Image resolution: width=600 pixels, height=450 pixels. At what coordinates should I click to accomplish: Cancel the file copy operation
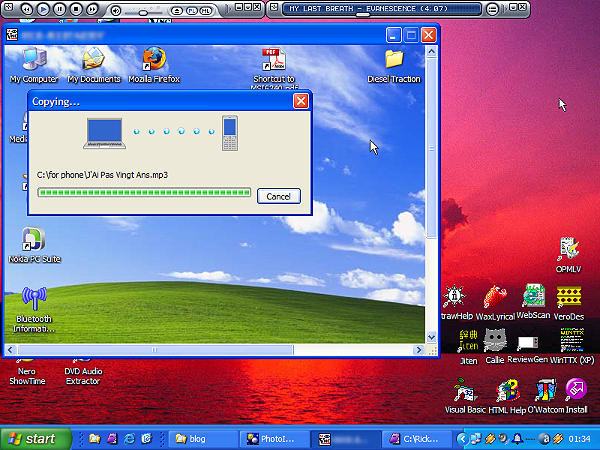279,196
